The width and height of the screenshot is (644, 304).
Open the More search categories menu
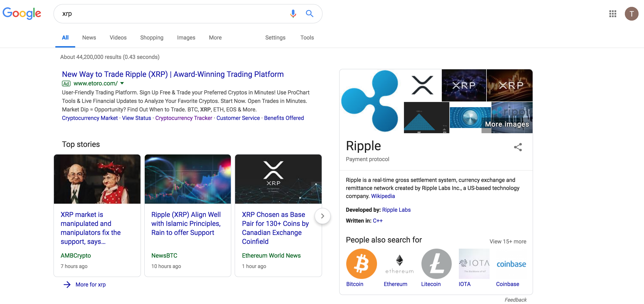point(215,38)
